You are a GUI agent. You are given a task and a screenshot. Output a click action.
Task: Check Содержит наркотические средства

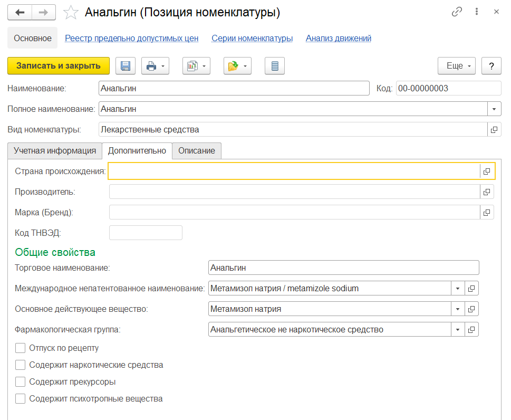pyautogui.click(x=21, y=365)
